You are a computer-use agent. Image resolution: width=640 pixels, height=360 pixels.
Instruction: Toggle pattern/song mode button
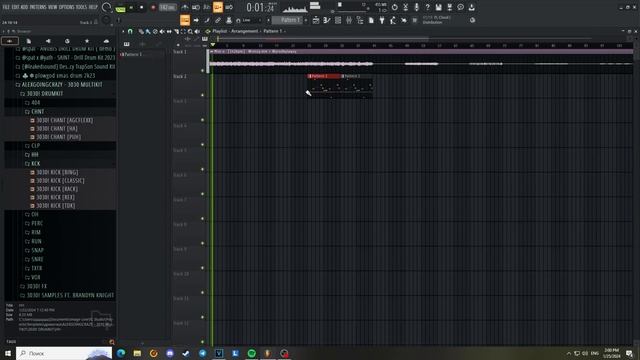[120, 8]
